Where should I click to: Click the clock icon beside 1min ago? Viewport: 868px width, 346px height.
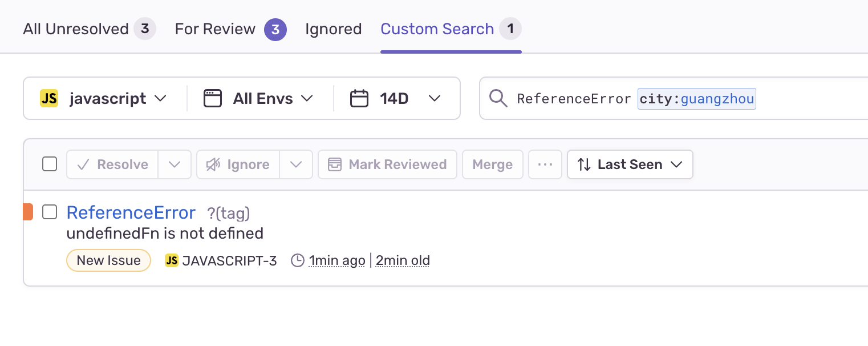pos(298,261)
